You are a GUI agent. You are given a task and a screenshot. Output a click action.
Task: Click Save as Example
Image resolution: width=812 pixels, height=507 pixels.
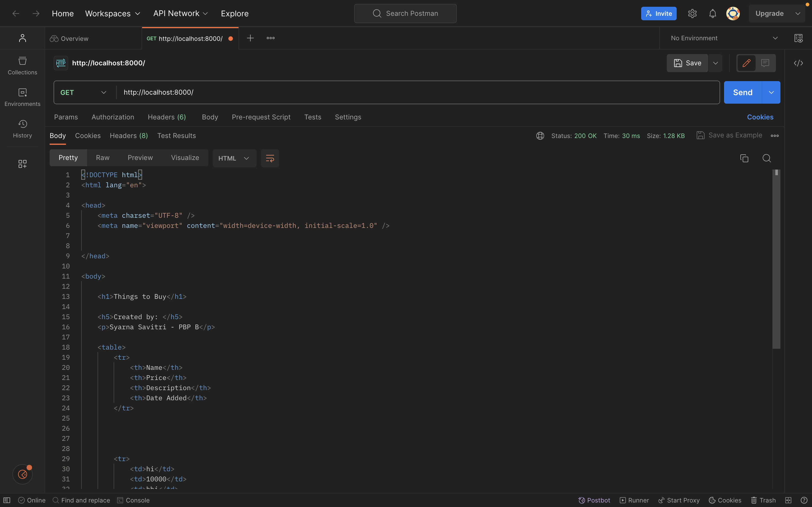point(729,135)
